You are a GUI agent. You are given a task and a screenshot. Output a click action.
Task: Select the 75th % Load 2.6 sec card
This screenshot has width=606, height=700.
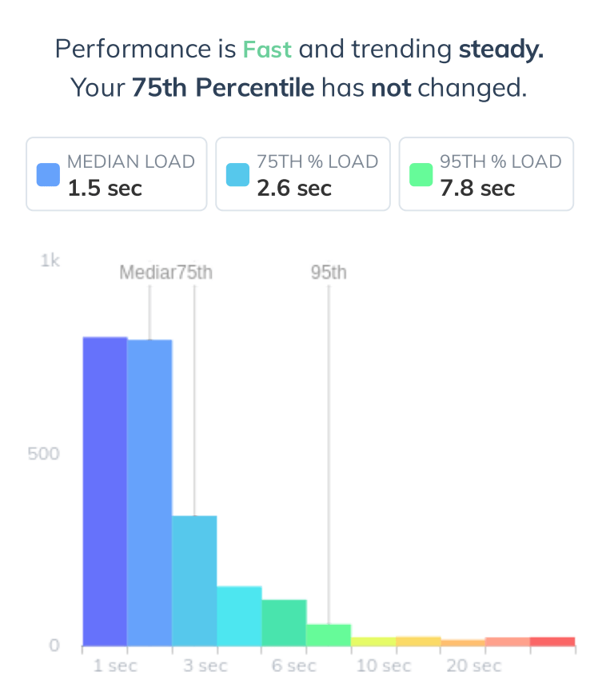coord(303,174)
